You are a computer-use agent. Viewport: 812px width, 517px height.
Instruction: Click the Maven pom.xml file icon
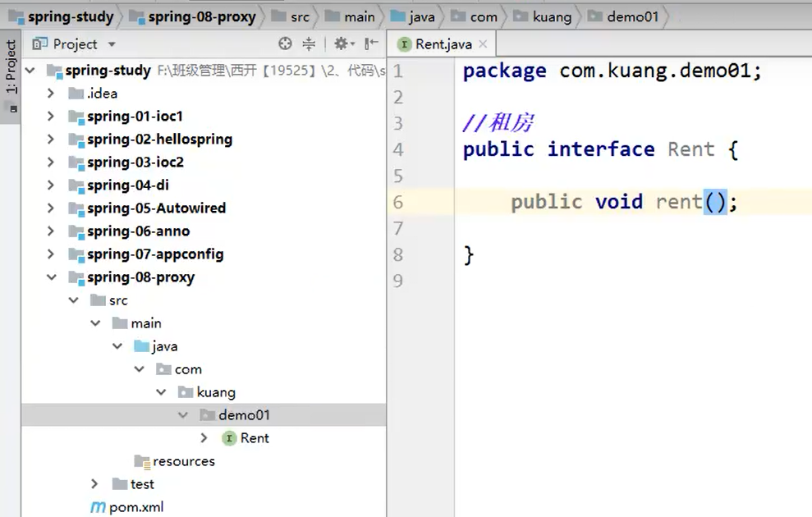98,507
